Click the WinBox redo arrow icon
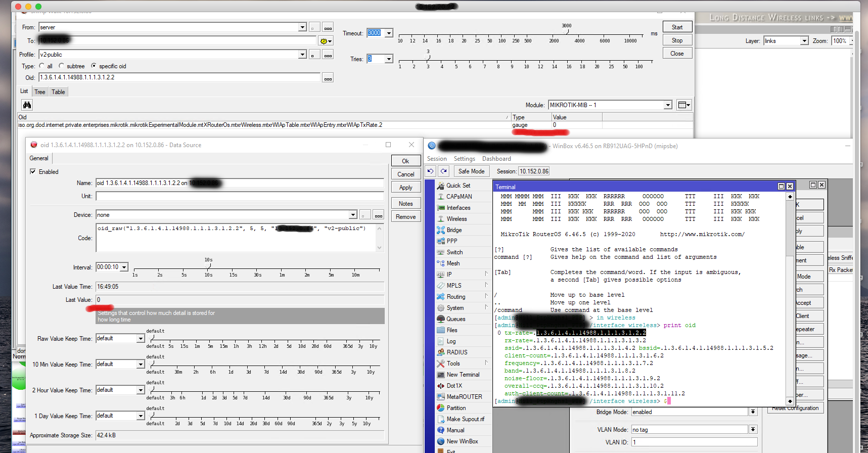This screenshot has width=868, height=453. coord(443,171)
